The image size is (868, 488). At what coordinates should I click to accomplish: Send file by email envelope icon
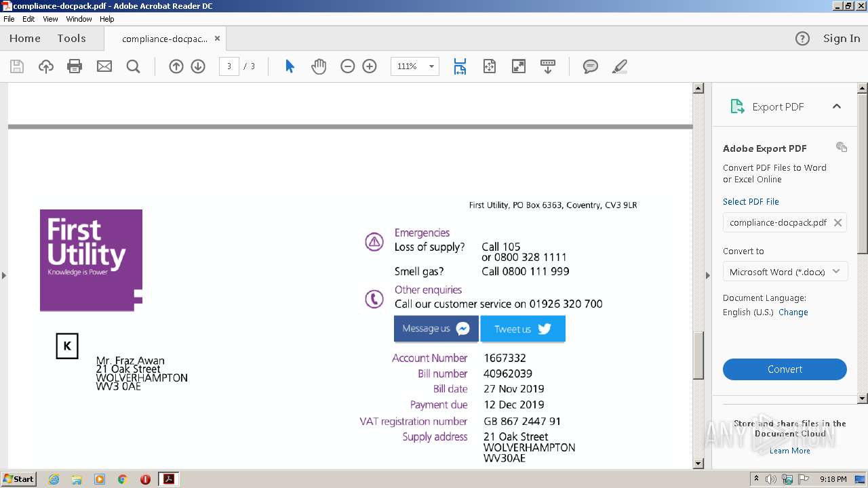104,66
